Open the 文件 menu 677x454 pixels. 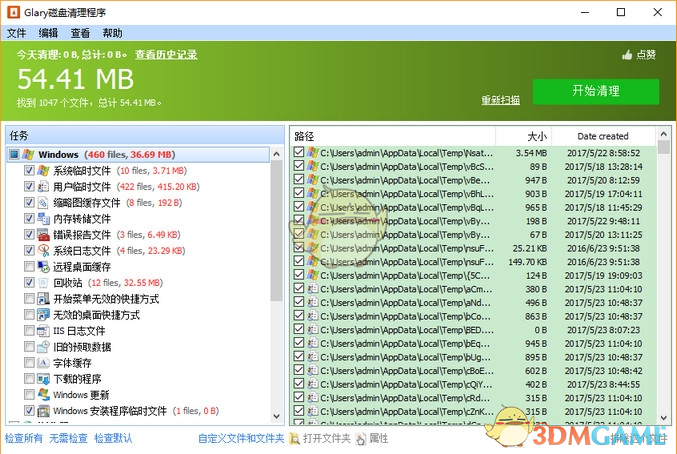tap(17, 33)
